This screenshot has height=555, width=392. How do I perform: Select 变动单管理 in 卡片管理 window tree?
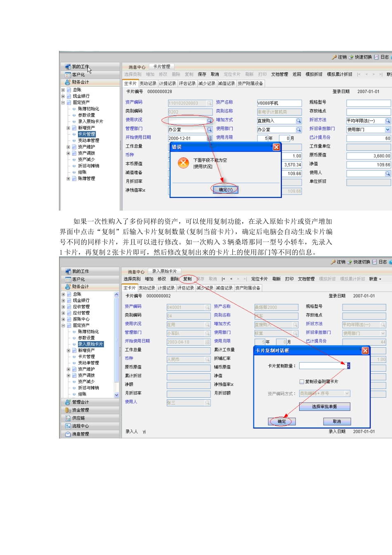[88, 140]
